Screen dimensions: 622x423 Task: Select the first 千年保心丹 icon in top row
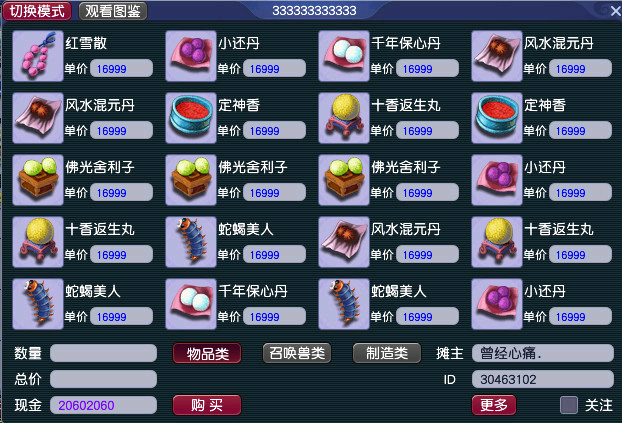[344, 56]
